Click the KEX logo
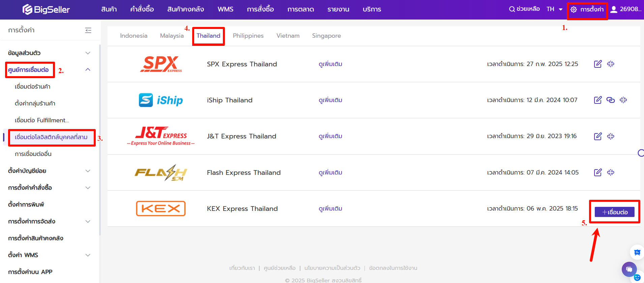The image size is (644, 283). (161, 209)
